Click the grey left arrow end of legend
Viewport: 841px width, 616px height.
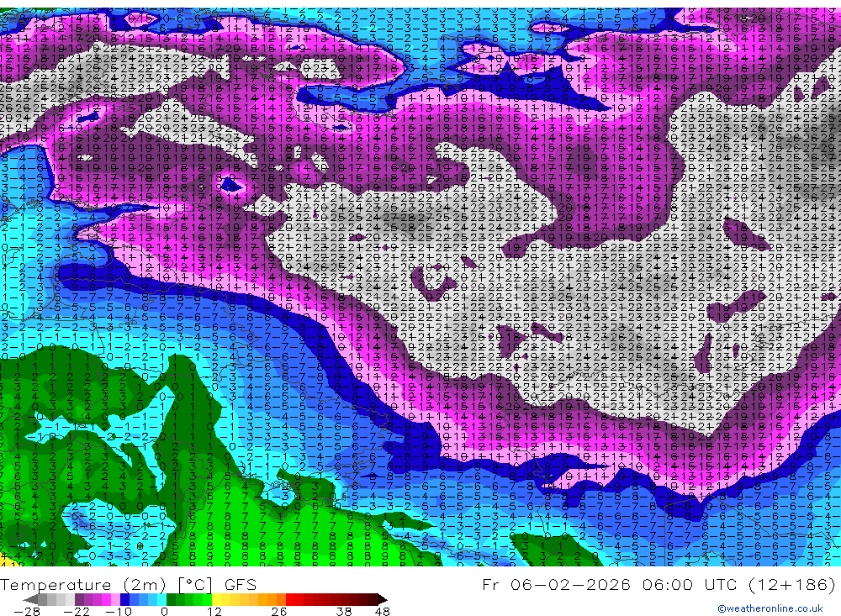30,600
